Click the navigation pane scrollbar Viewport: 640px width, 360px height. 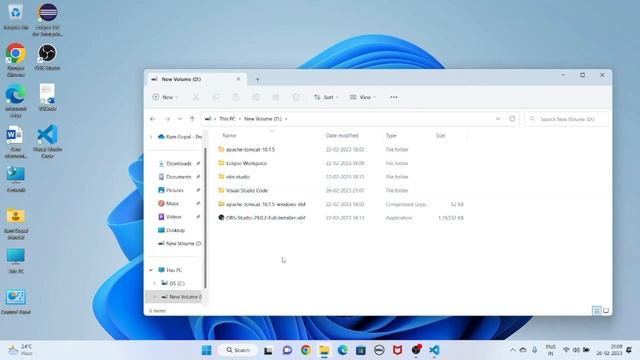tap(205, 218)
